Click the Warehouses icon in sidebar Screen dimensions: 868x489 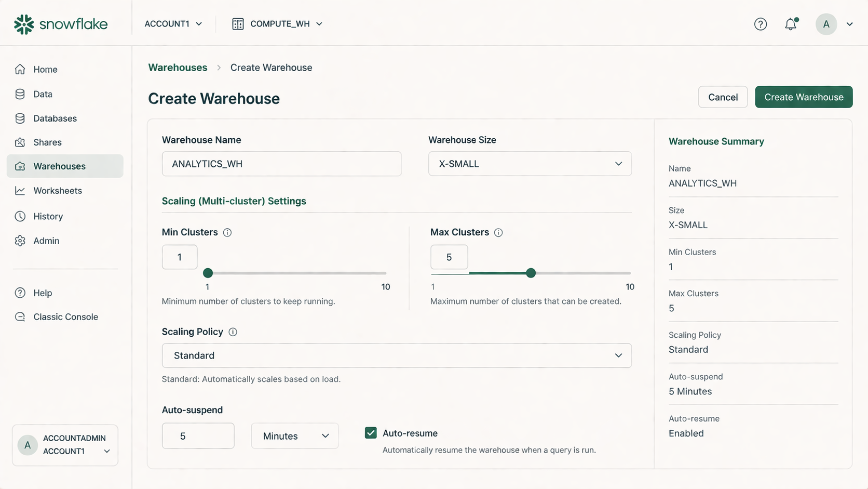point(20,166)
